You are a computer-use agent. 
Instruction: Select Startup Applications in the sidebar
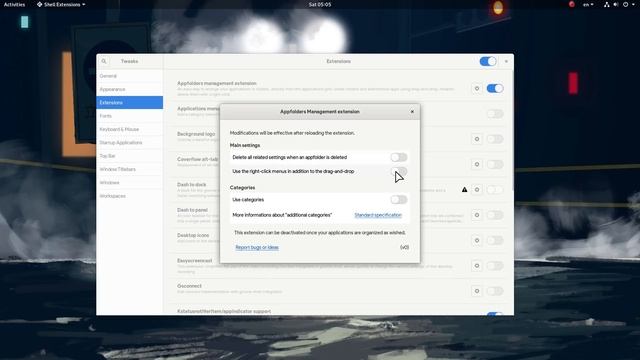click(130, 142)
